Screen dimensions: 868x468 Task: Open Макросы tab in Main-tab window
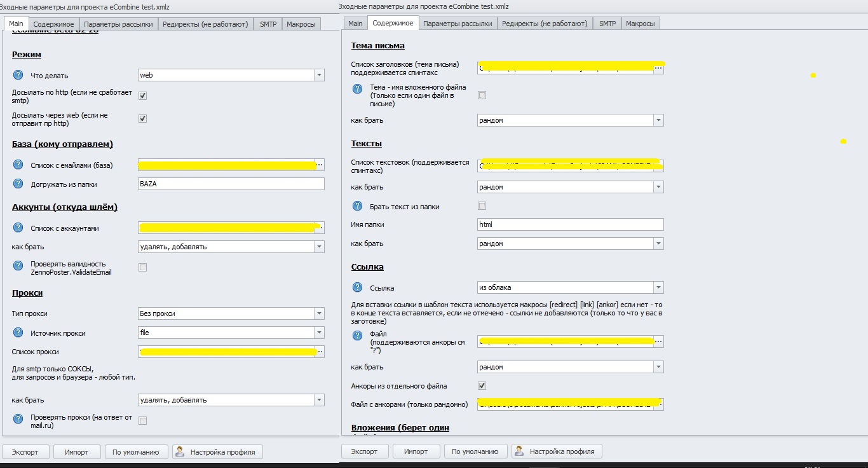click(x=302, y=24)
